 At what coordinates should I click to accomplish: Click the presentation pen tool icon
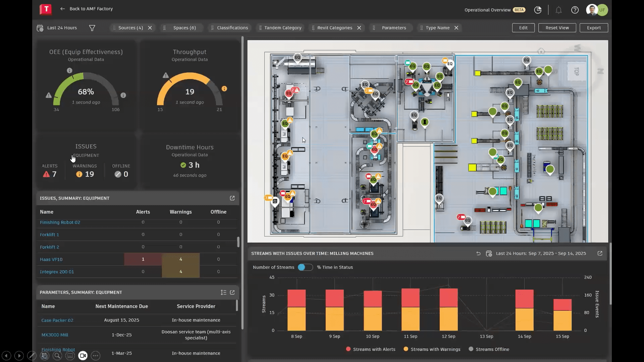click(32, 356)
